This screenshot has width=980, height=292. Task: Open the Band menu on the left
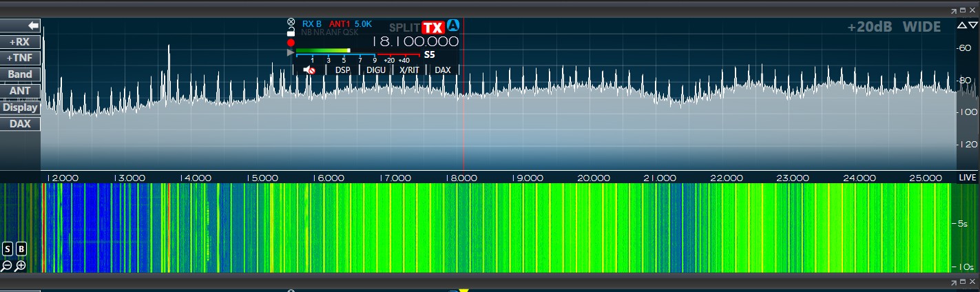click(x=20, y=74)
